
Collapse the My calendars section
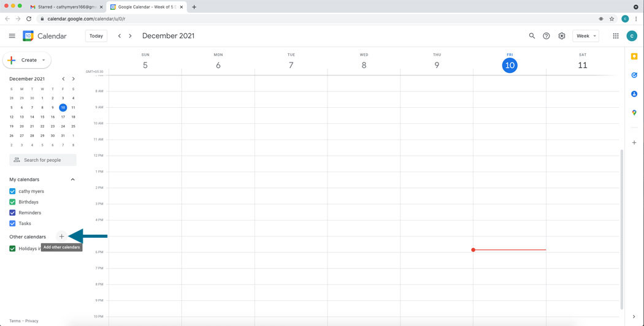(x=72, y=180)
